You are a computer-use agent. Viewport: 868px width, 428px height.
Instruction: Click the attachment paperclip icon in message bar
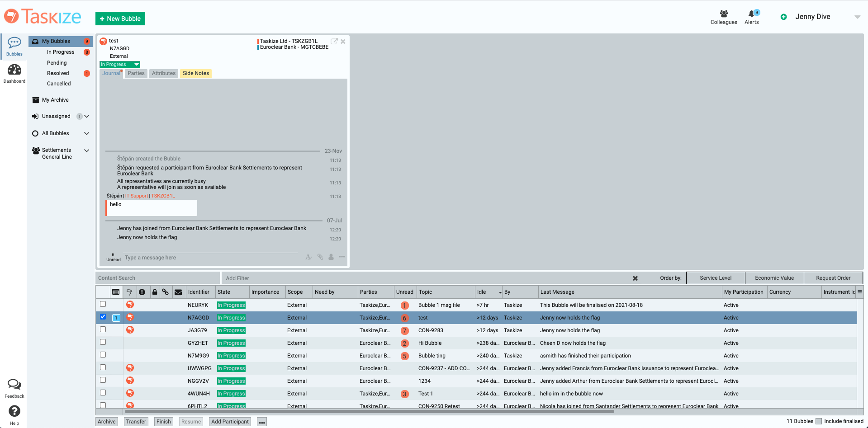click(x=320, y=257)
